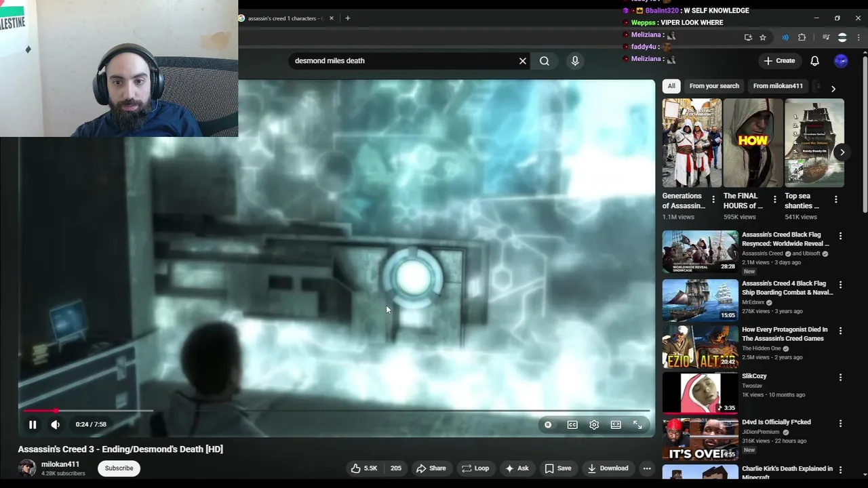Open more actions (three dots) under the video
The height and width of the screenshot is (488, 868).
647,468
